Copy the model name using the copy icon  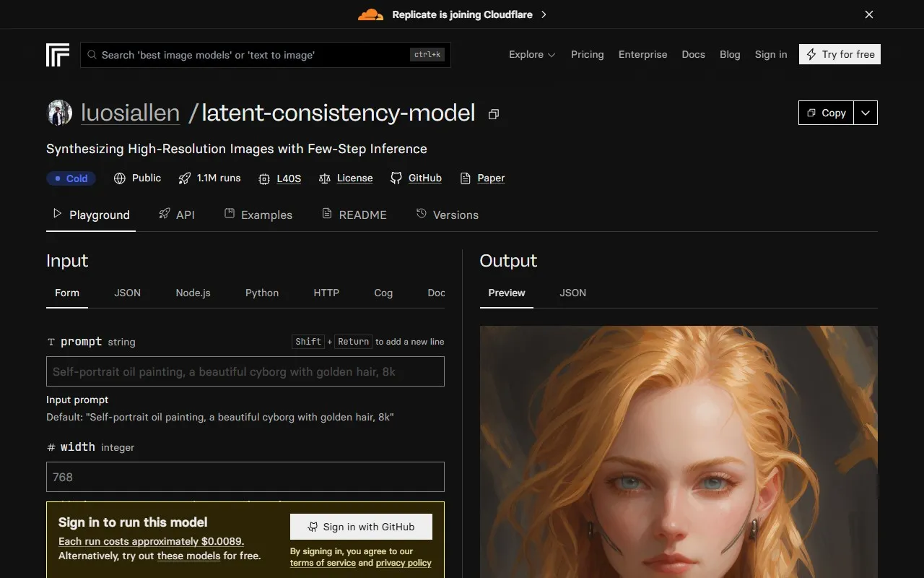tap(494, 114)
